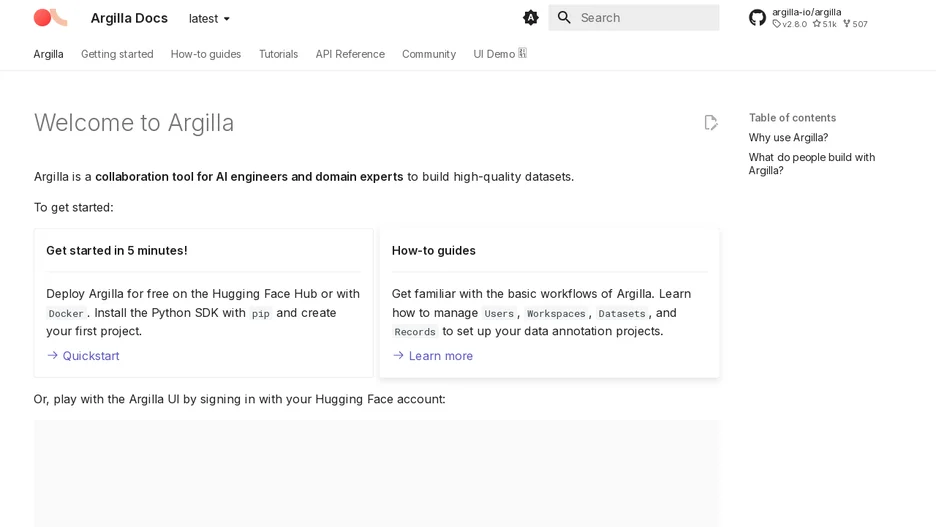
Task: Open the Community tab
Action: pos(429,54)
